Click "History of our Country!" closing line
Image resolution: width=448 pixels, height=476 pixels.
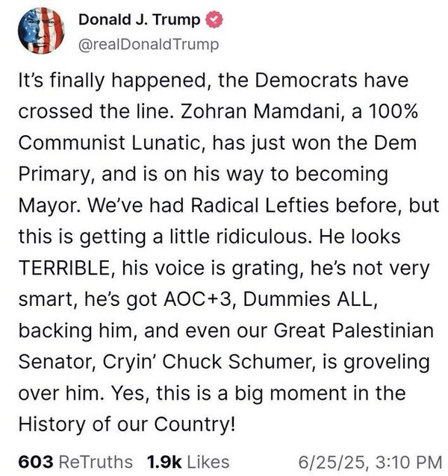pyautogui.click(x=126, y=422)
